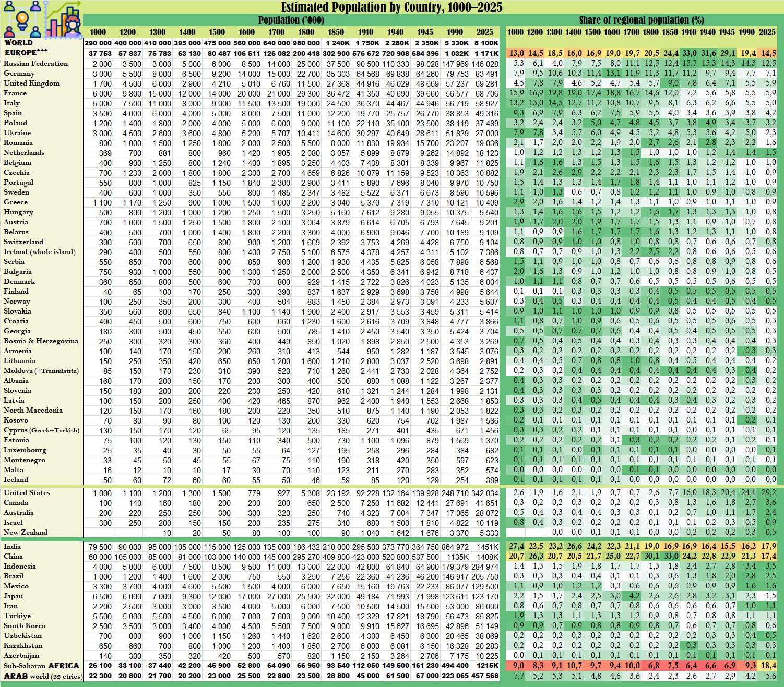Click the ARAB world row label
The width and height of the screenshot is (784, 687).
click(42, 676)
